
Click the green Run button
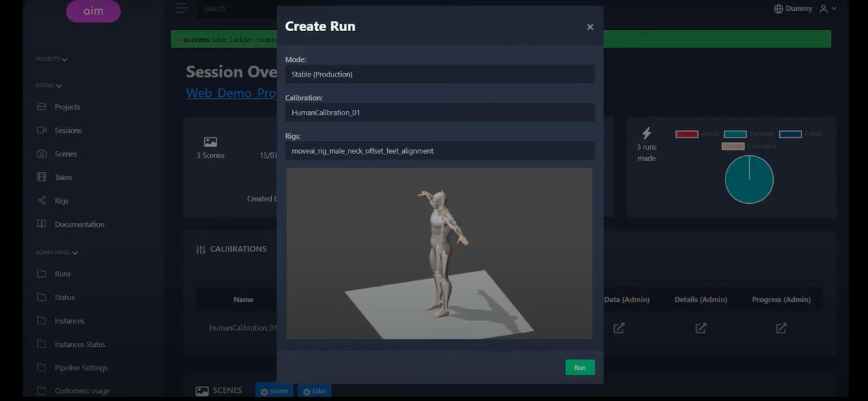pyautogui.click(x=580, y=368)
